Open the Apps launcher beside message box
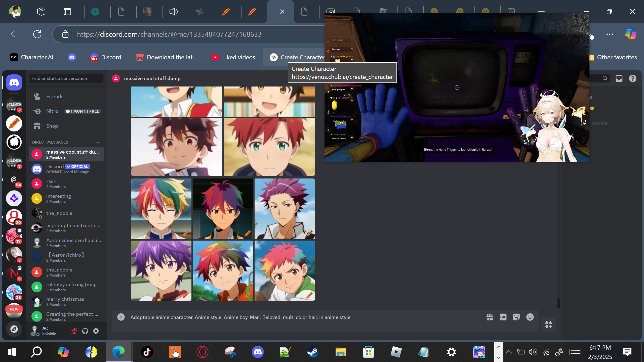This screenshot has width=644, height=362. click(549, 325)
